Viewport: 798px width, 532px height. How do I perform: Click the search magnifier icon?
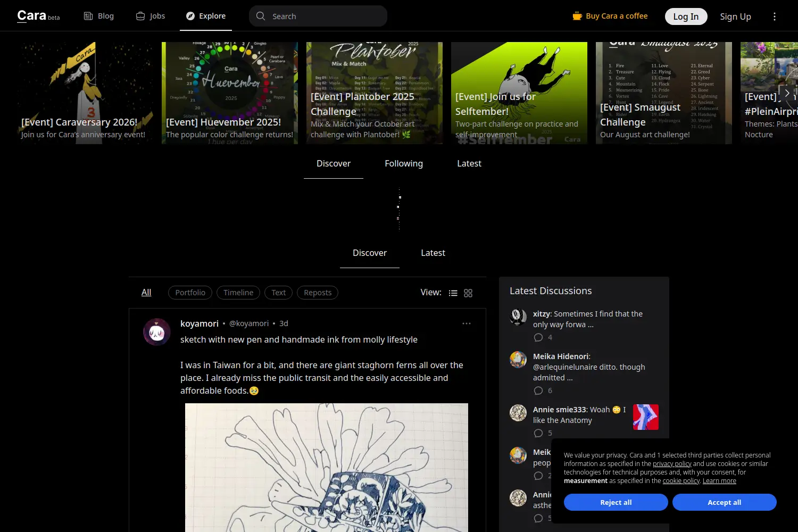(261, 16)
